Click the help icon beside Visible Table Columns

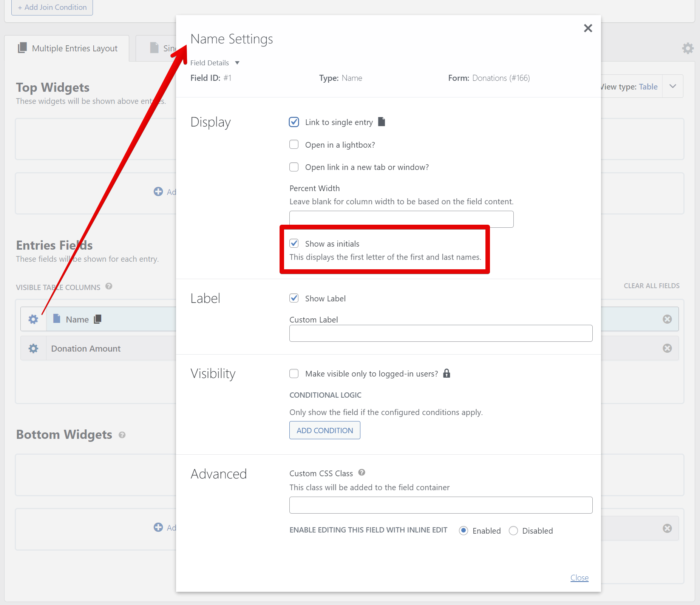click(109, 287)
